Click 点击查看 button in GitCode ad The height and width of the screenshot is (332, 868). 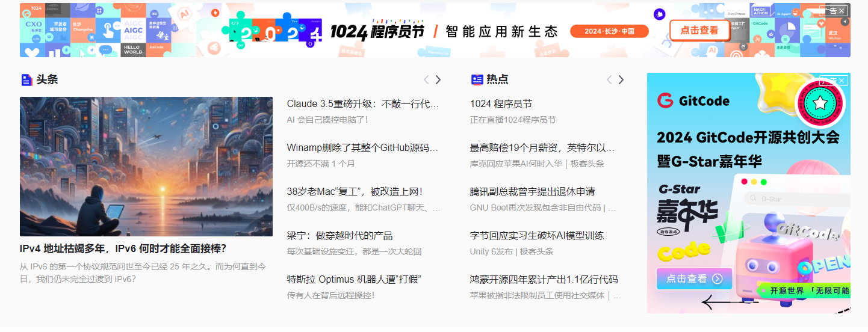(694, 278)
